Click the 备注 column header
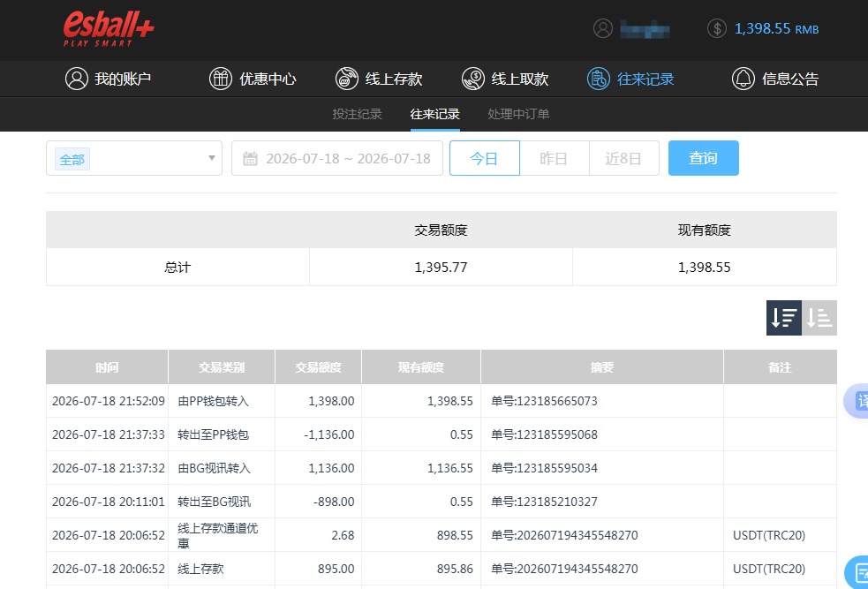The width and height of the screenshot is (868, 589). tap(780, 367)
